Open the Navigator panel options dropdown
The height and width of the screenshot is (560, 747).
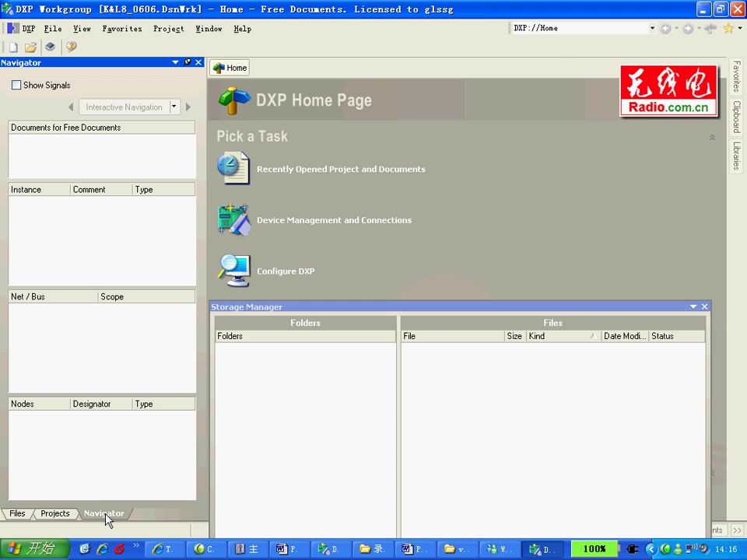tap(175, 62)
